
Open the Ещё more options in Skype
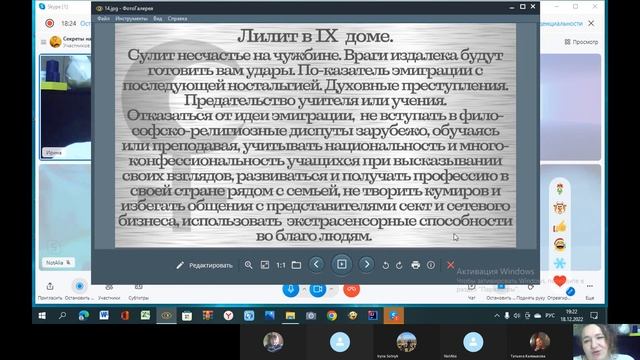589,291
